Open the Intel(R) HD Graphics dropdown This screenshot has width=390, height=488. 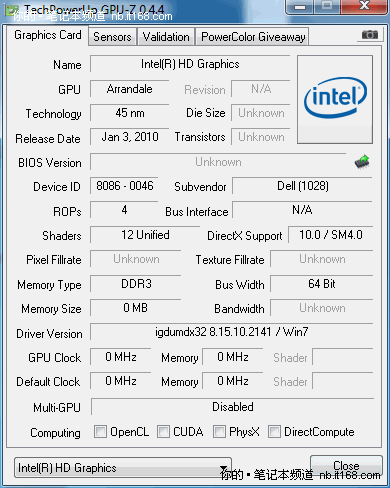pyautogui.click(x=123, y=468)
